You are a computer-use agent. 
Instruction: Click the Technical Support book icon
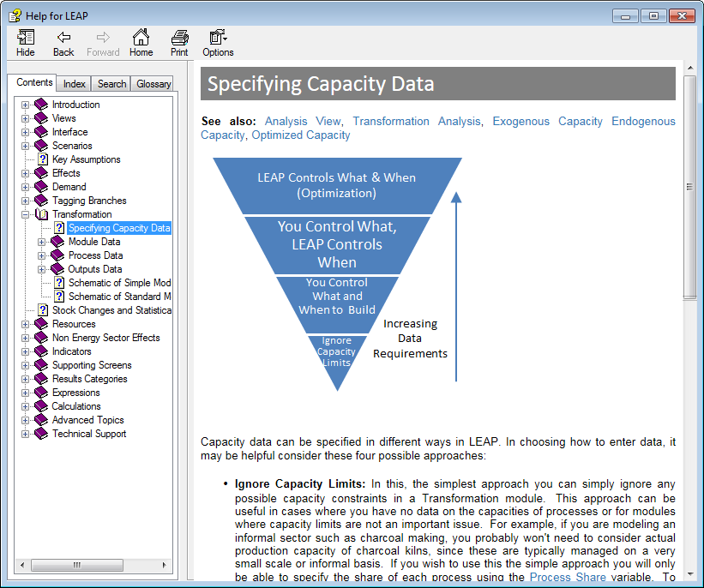(x=41, y=434)
